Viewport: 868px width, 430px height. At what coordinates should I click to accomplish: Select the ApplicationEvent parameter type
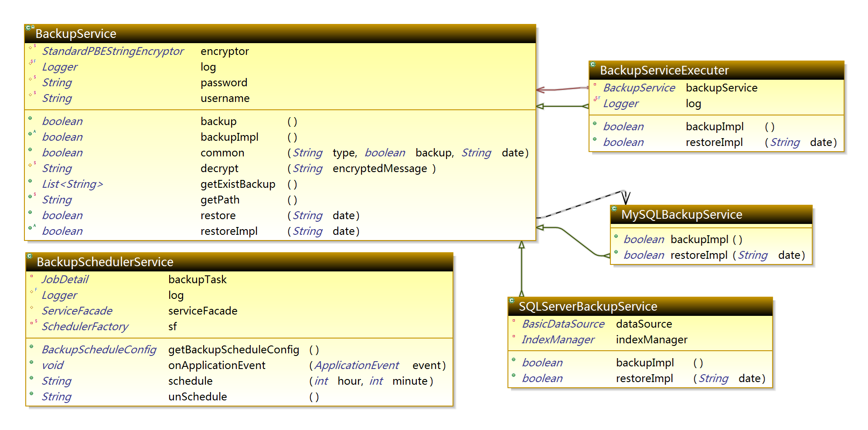(357, 366)
